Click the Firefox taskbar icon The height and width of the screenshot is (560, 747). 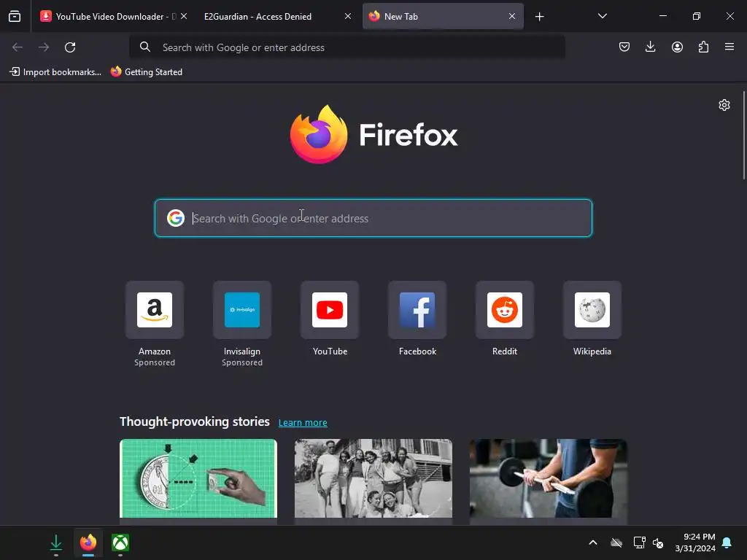click(88, 542)
